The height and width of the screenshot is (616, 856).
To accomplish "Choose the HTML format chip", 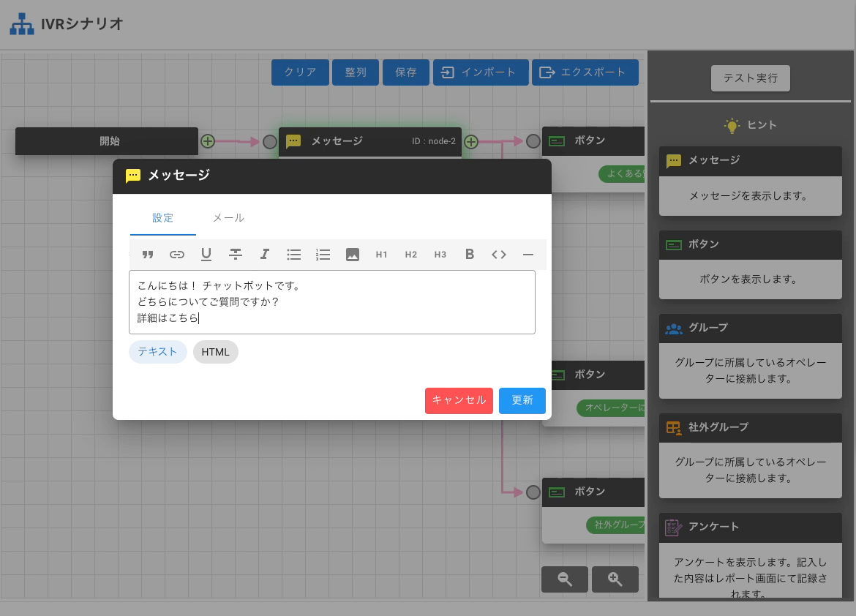I will coord(216,352).
